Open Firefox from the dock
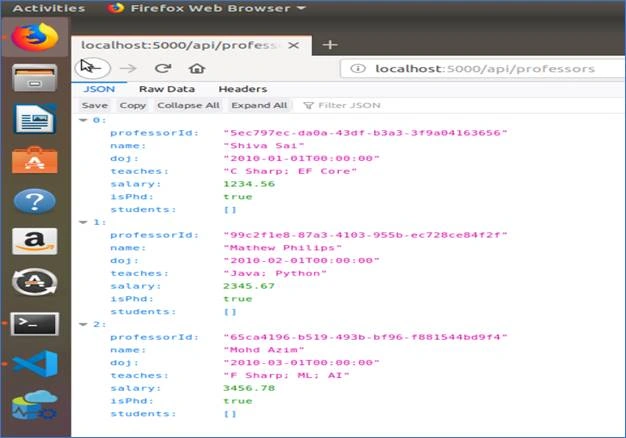Screen dimensions: 626x438 tap(35, 37)
